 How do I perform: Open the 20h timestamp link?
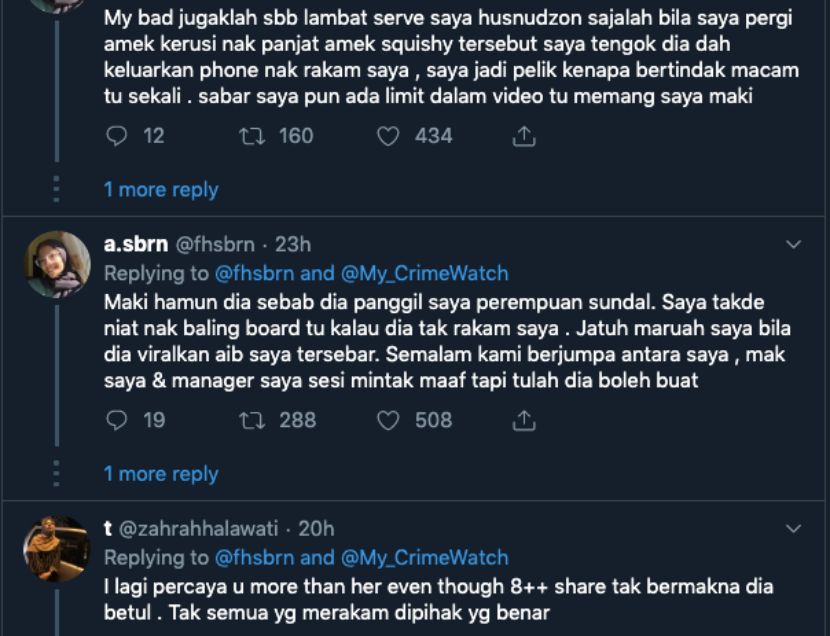316,528
